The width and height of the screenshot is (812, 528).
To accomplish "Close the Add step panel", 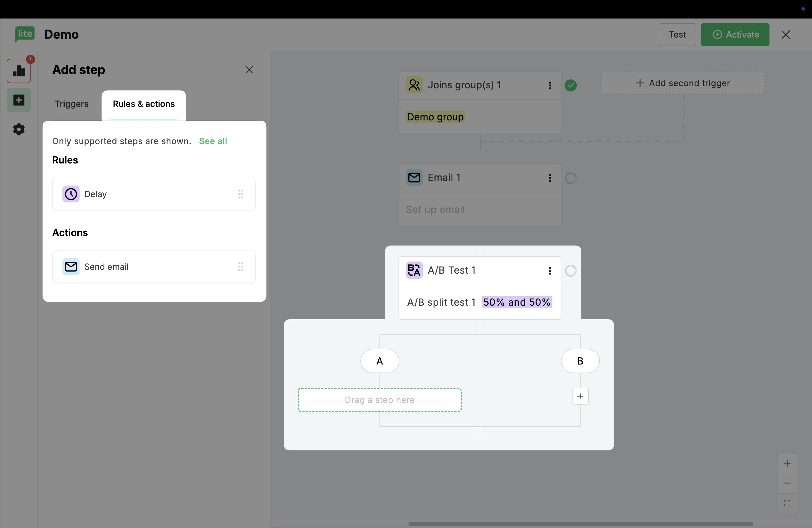I will pos(249,70).
